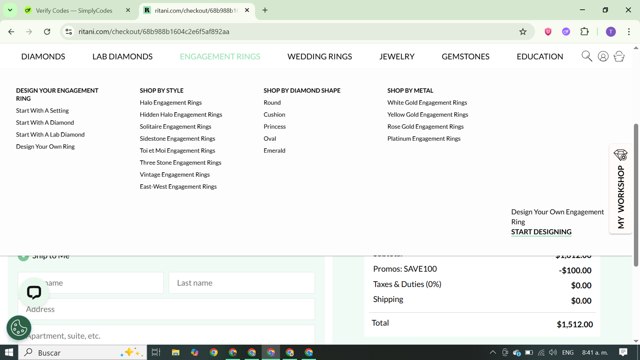Choose Design Your Own Ring link
640x360 pixels.
[45, 147]
